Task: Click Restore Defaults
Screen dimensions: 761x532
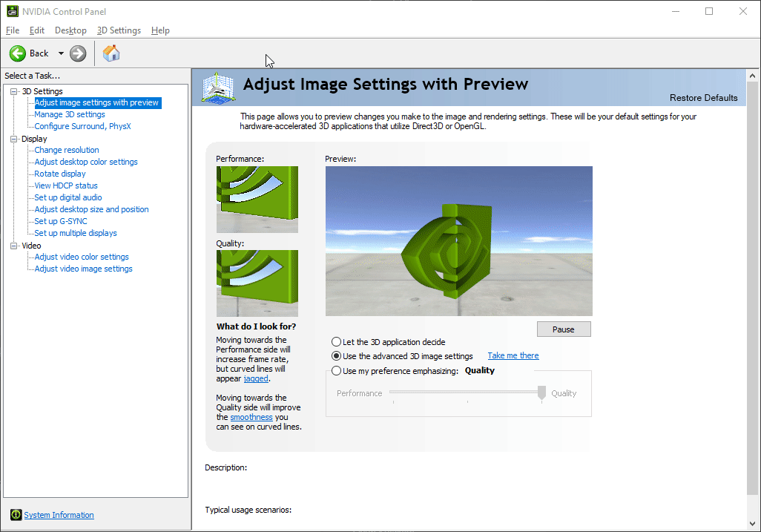Action: tap(703, 97)
